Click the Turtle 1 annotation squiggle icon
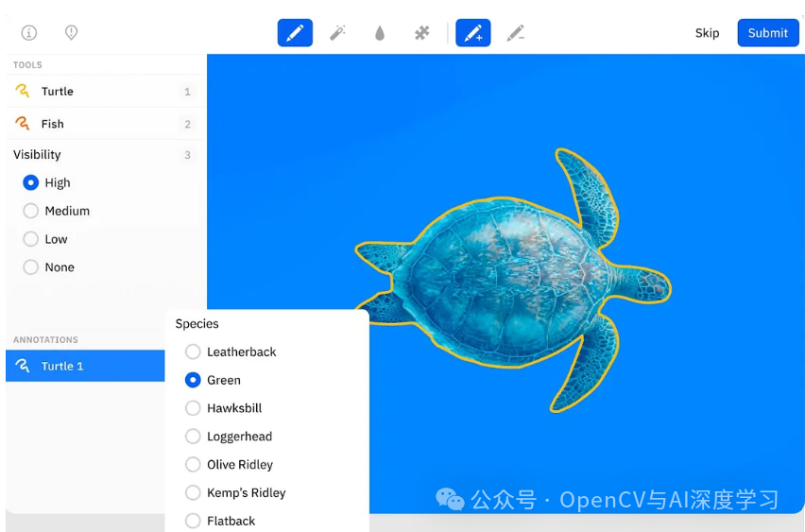Screen dimensions: 805x532 22,366
